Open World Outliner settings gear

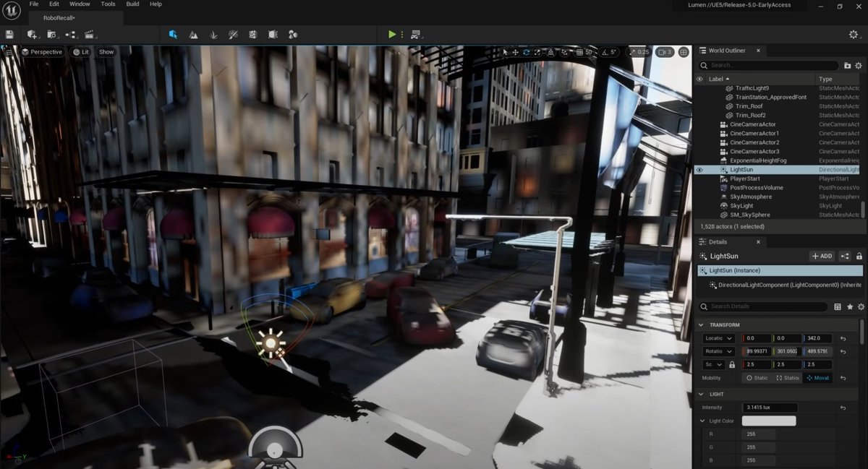coord(859,65)
